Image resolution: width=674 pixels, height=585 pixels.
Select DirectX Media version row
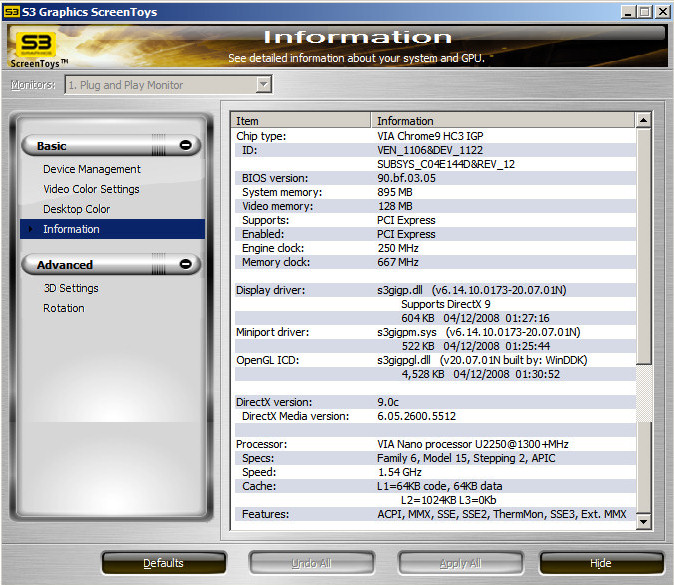point(435,416)
